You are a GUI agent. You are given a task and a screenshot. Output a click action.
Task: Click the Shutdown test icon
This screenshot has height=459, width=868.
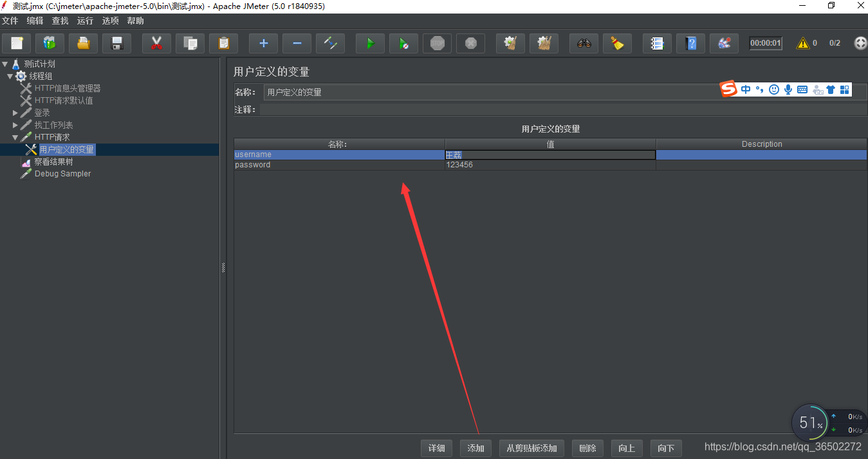(470, 44)
